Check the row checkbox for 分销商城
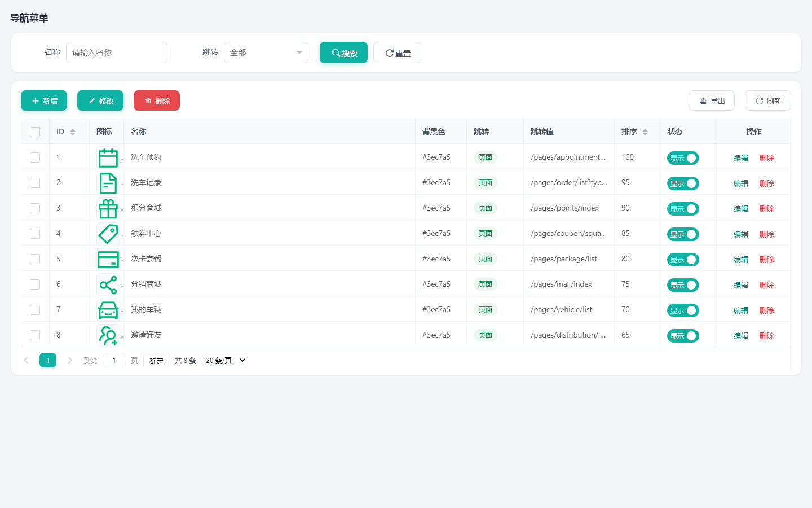The image size is (812, 508). tap(35, 284)
